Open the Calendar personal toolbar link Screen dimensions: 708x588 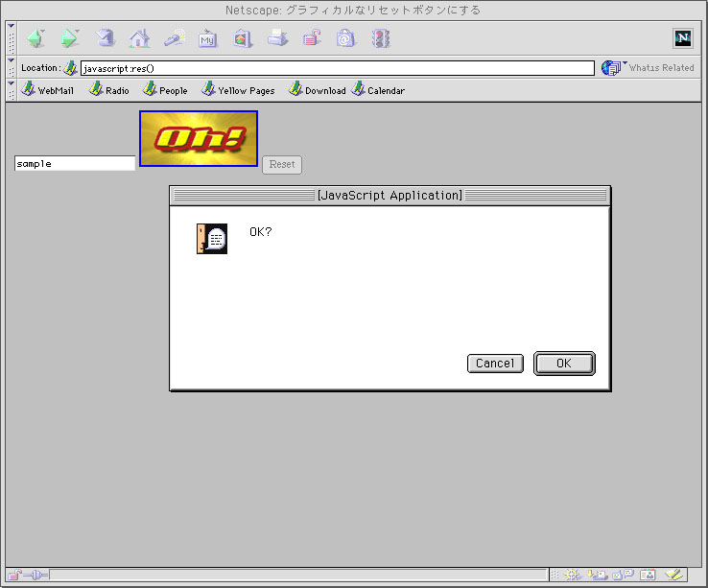click(x=378, y=90)
